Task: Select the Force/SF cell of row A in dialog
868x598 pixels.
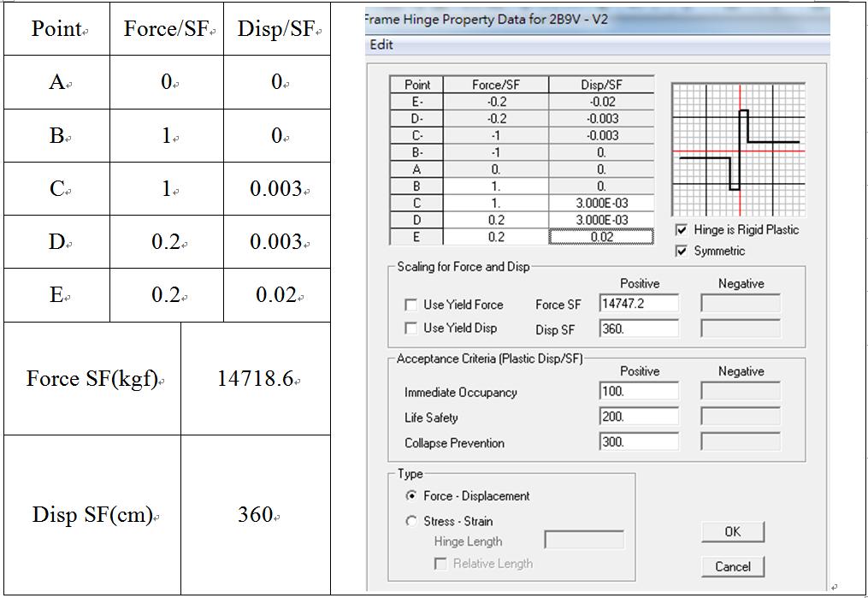Action: pos(496,169)
